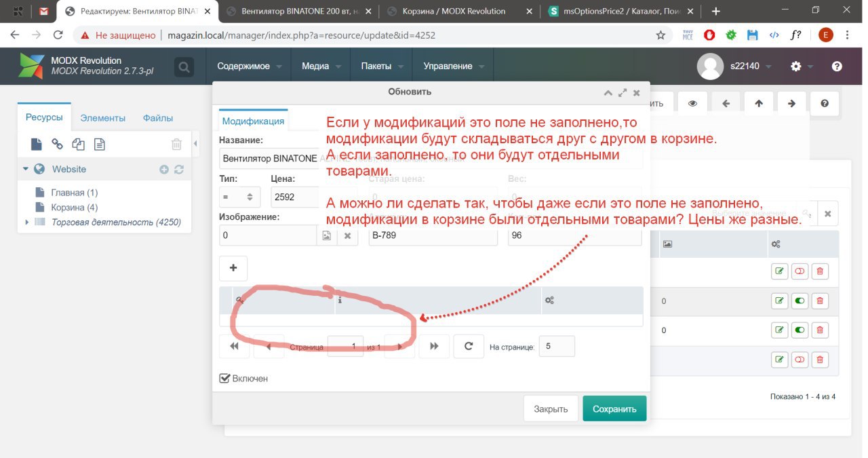Click the code brackets extension icon
868x458 pixels.
[x=774, y=35]
